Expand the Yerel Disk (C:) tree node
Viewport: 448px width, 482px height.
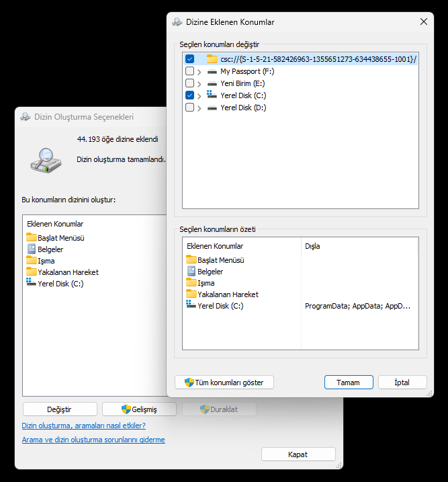199,96
